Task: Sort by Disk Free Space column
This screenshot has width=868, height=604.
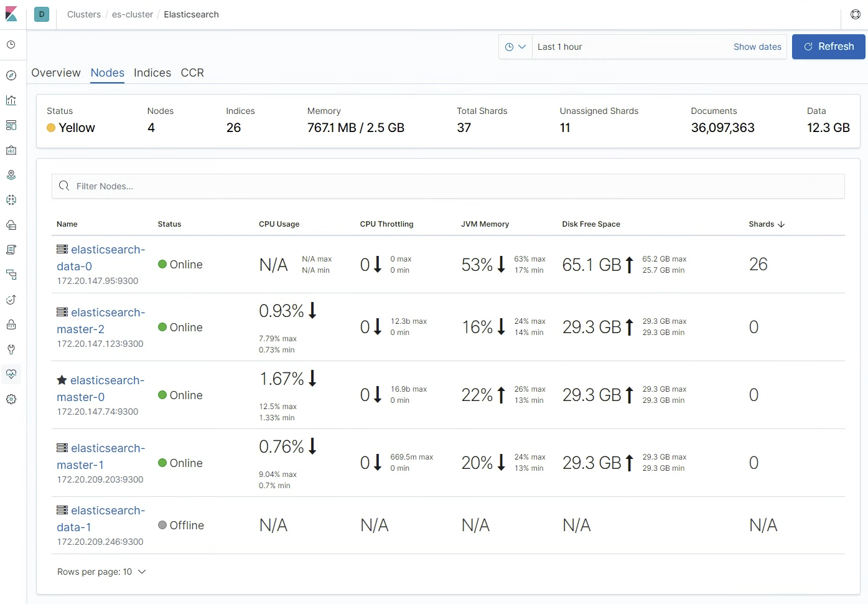Action: (591, 224)
